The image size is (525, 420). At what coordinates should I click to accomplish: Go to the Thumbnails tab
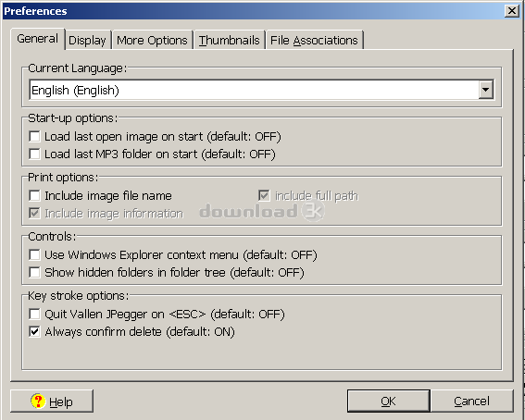coord(230,40)
